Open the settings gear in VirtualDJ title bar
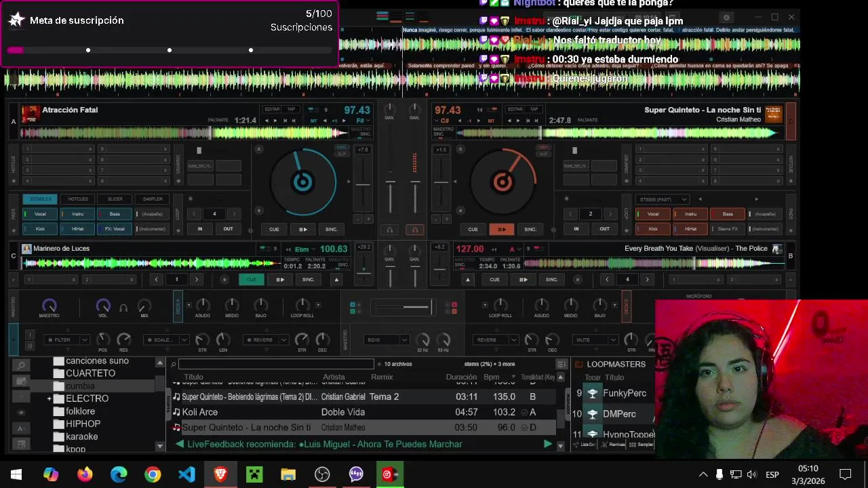Image resolution: width=868 pixels, height=488 pixels. pos(726,18)
